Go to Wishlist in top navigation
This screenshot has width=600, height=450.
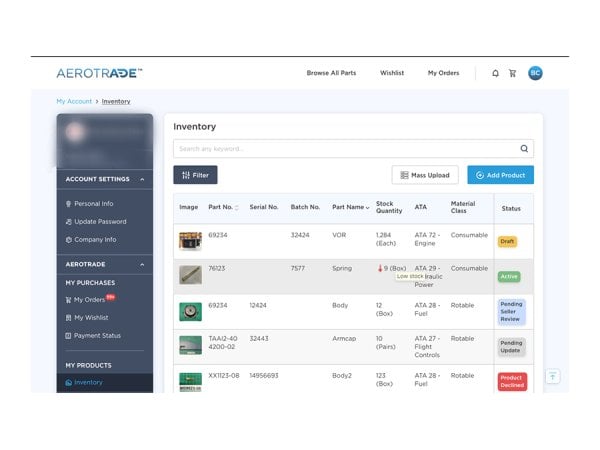(392, 73)
